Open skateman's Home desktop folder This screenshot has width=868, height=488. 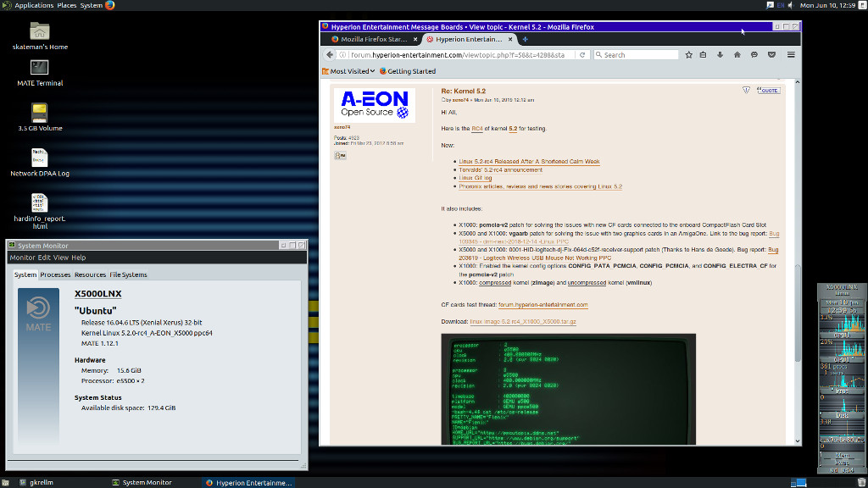click(x=39, y=36)
